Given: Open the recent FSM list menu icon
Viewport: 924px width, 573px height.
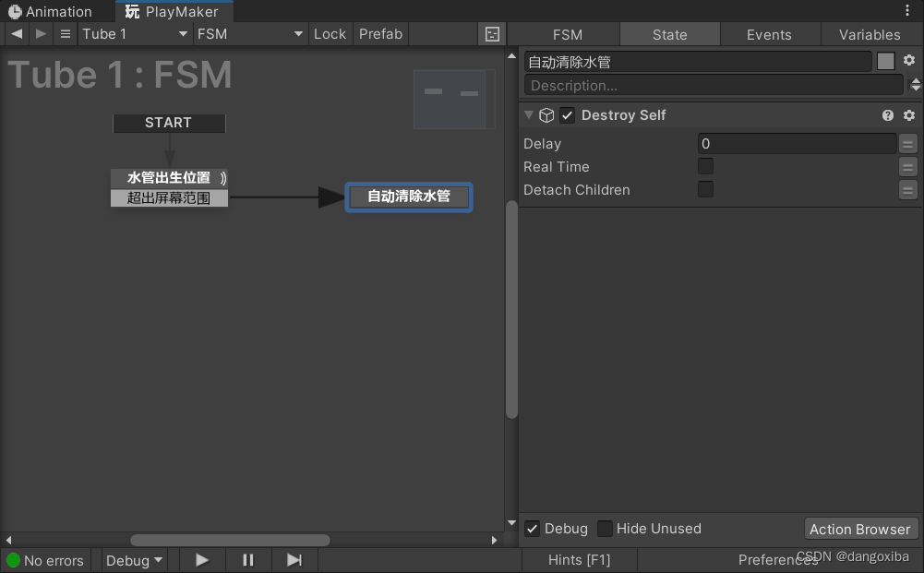Looking at the screenshot, I should point(66,34).
